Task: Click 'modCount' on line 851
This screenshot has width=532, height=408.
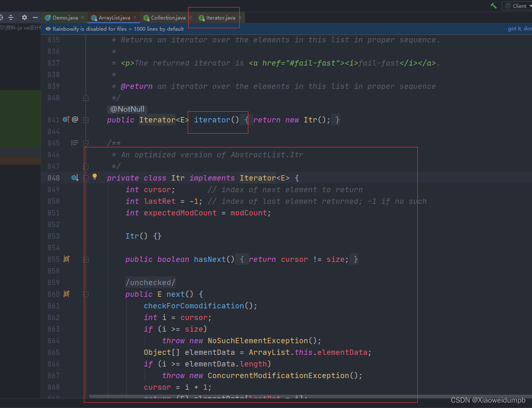Action: (249, 213)
